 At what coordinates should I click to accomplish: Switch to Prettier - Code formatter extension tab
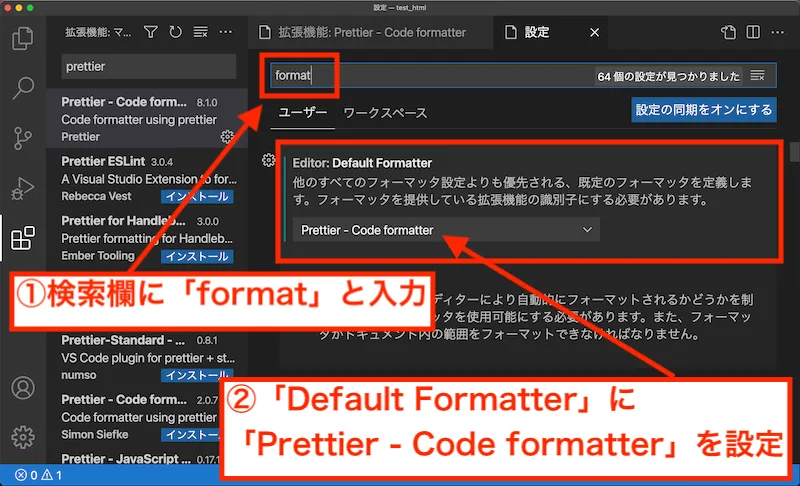point(371,33)
